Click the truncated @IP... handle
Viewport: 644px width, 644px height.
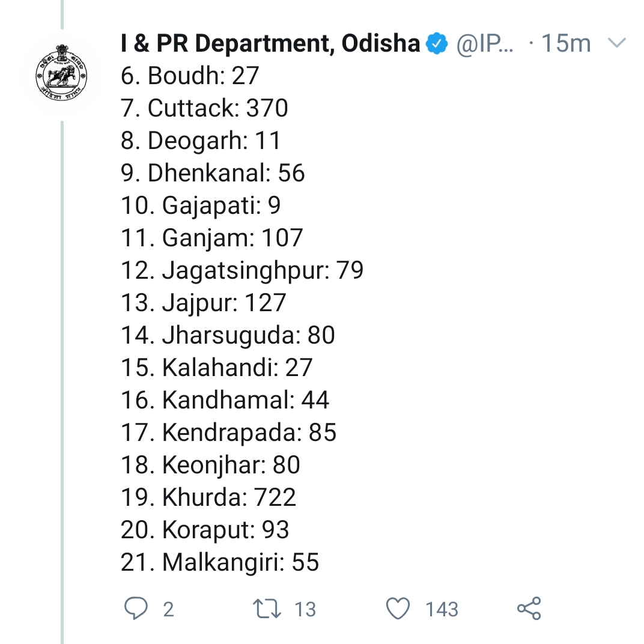tap(485, 44)
